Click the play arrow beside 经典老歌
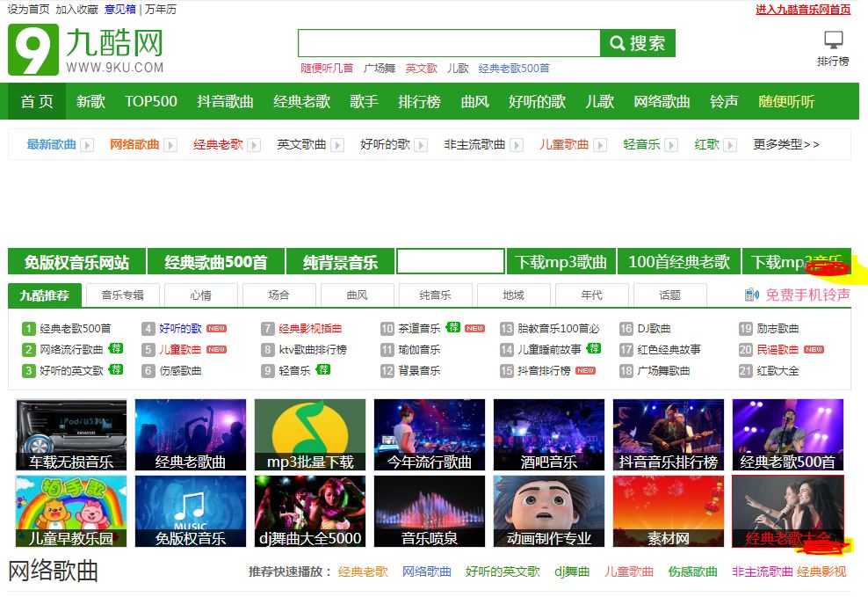This screenshot has width=868, height=597. [x=254, y=145]
